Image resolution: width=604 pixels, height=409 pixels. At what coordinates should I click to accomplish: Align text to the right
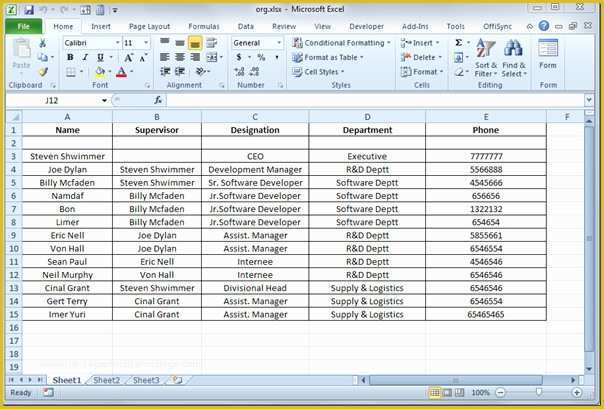coord(195,57)
